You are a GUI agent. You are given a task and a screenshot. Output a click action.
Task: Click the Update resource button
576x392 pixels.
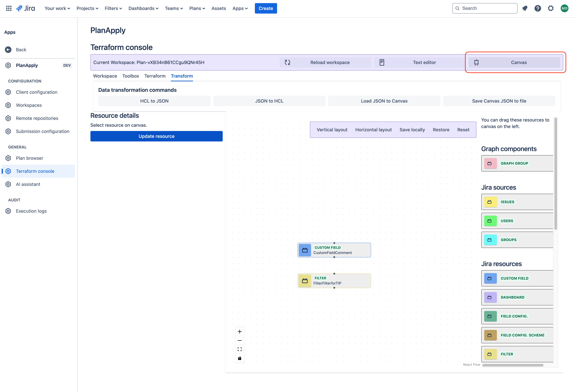(x=156, y=136)
